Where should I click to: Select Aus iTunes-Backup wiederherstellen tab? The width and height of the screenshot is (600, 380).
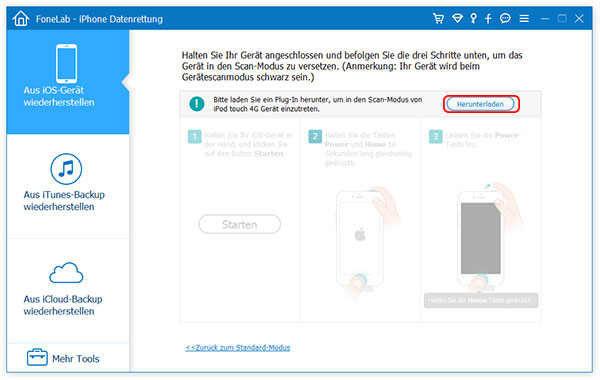[x=68, y=186]
